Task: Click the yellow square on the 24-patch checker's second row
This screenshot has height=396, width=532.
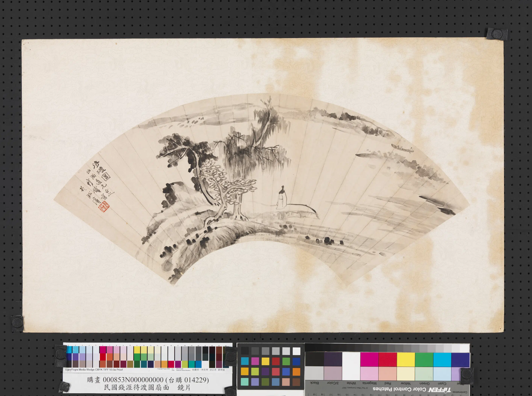Action: 266,361
